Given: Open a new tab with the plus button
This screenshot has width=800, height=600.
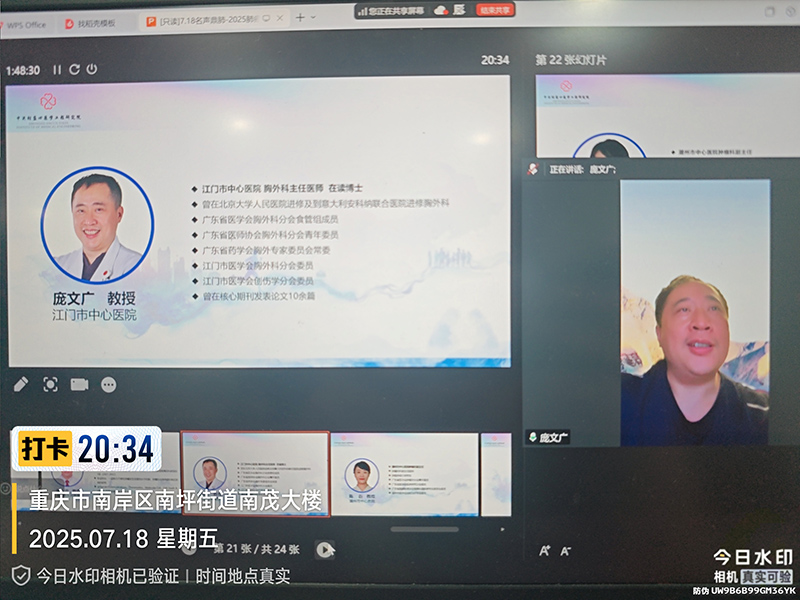Looking at the screenshot, I should point(299,16).
